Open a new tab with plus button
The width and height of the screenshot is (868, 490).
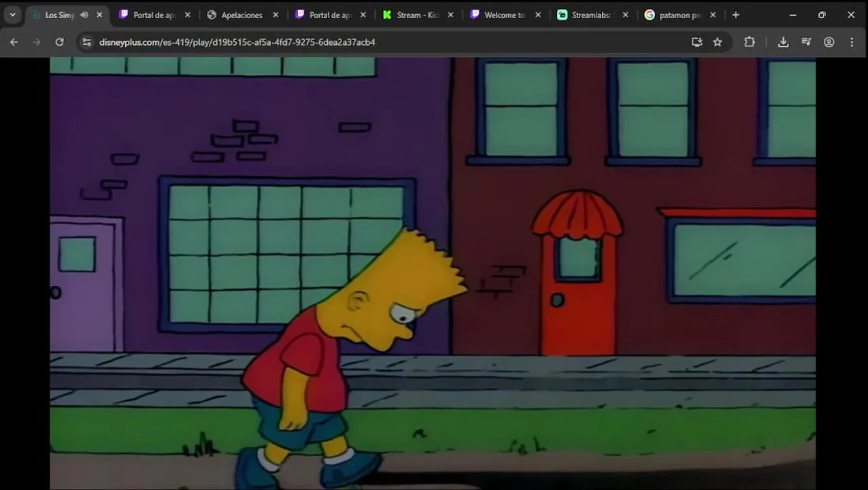[735, 14]
